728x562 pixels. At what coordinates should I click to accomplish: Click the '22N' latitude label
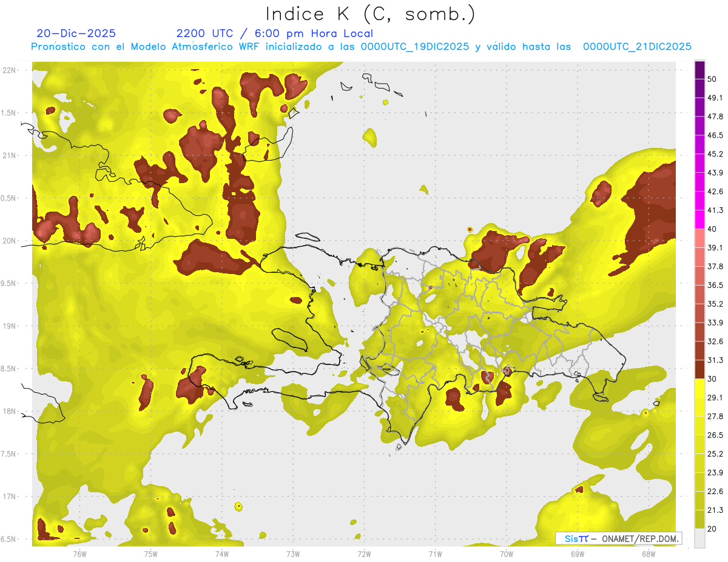(9, 70)
